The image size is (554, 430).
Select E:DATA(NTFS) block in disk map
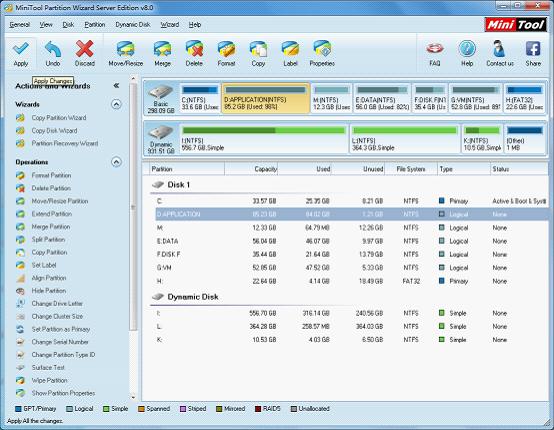pos(382,98)
